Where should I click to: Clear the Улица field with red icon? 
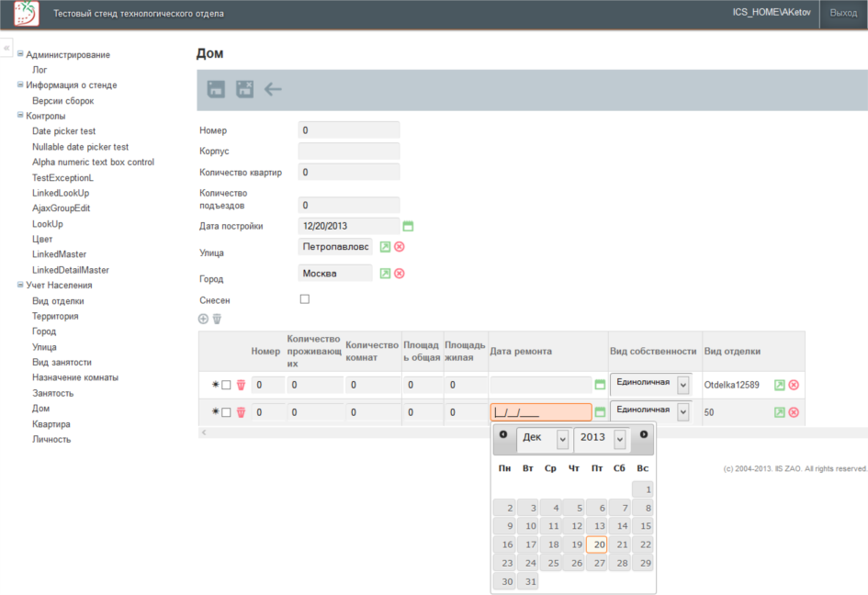pos(400,247)
